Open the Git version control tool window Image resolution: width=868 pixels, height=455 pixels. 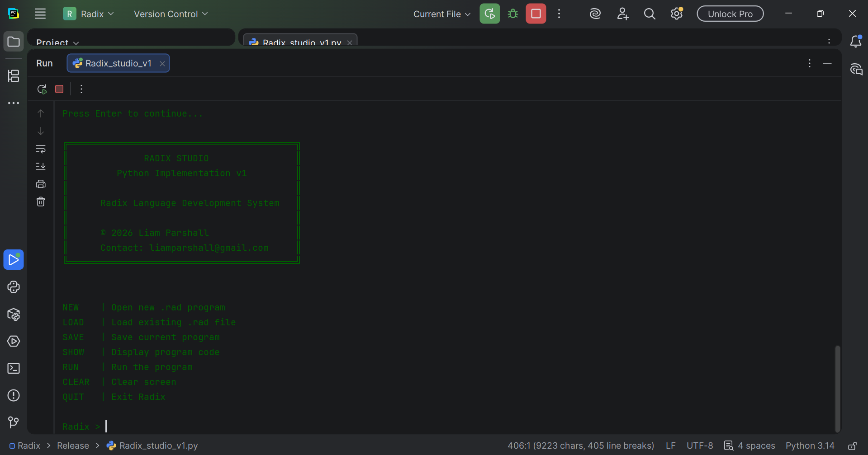[x=14, y=422]
